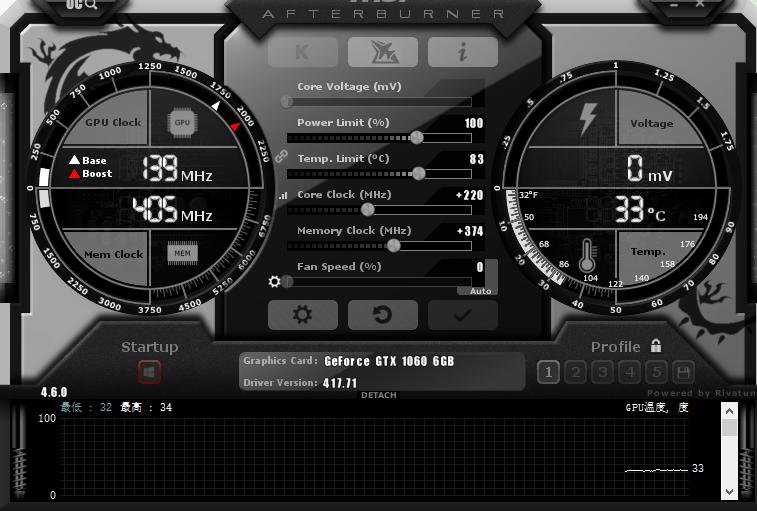Toggle the power and temp limit link
The height and width of the screenshot is (511, 757).
point(281,156)
